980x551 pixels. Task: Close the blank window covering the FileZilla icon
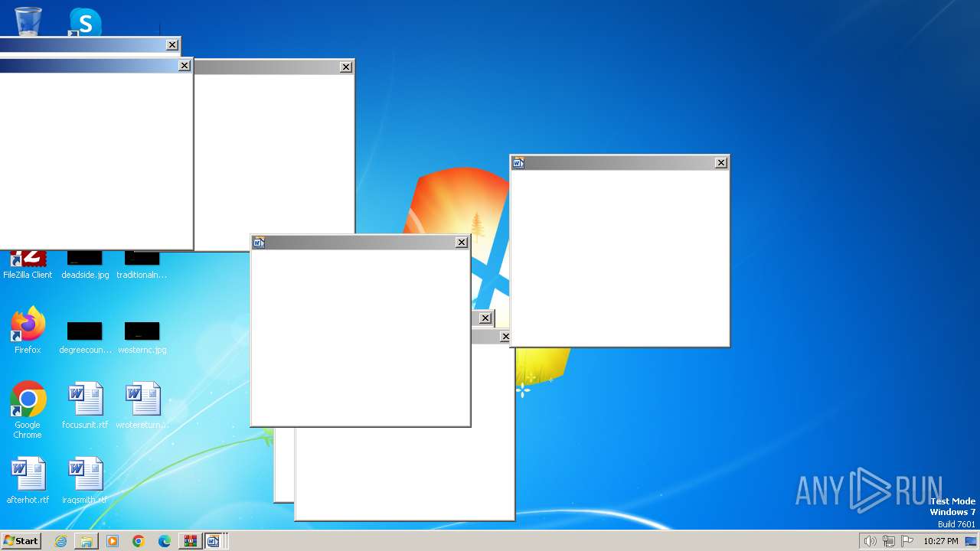pyautogui.click(x=185, y=66)
